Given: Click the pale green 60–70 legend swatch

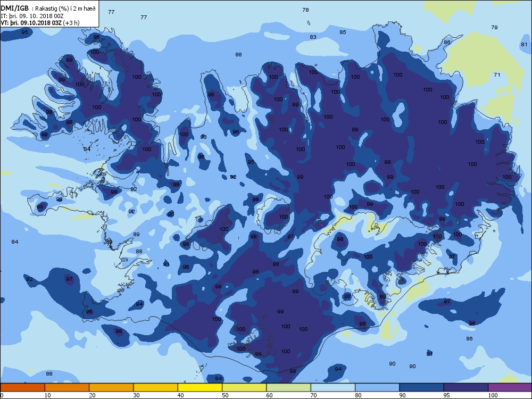Looking at the screenshot, I should pyautogui.click(x=289, y=387).
